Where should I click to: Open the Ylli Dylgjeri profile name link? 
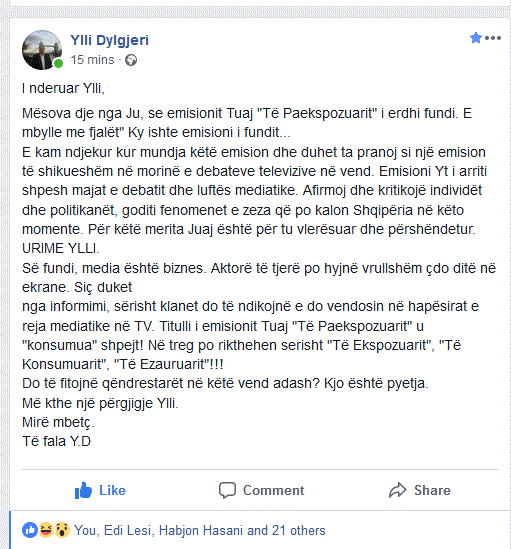109,40
